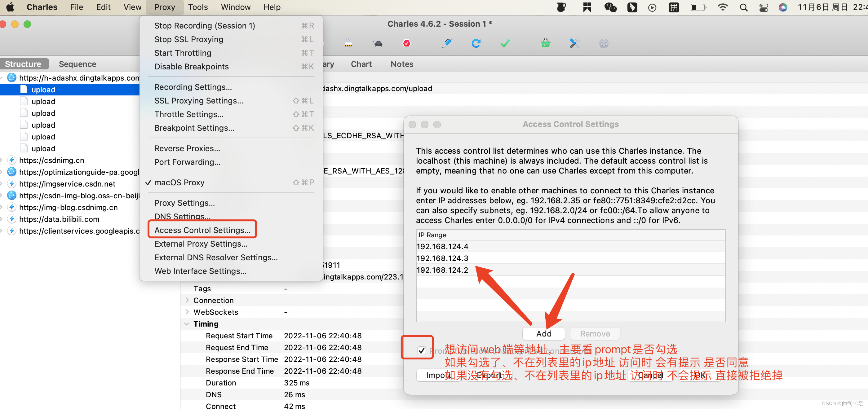Image resolution: width=868 pixels, height=409 pixels.
Task: Expand the WebSockets row
Action: tap(187, 312)
